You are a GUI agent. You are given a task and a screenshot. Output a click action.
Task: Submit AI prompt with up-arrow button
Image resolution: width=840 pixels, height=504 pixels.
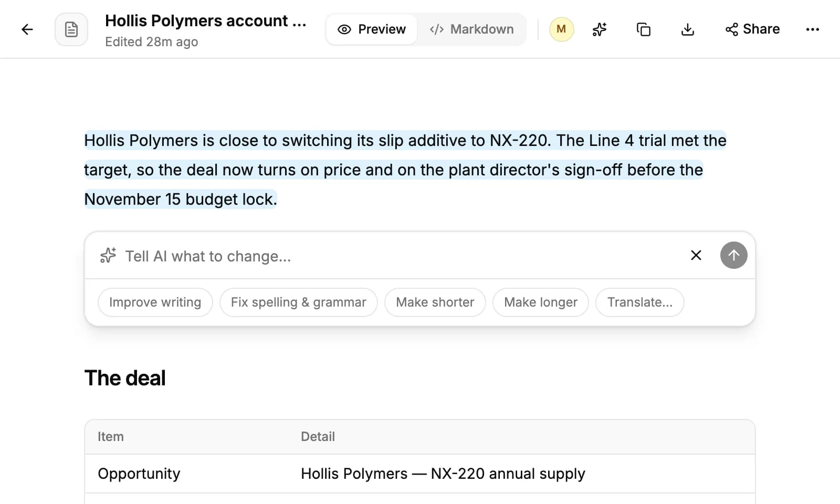(x=734, y=255)
